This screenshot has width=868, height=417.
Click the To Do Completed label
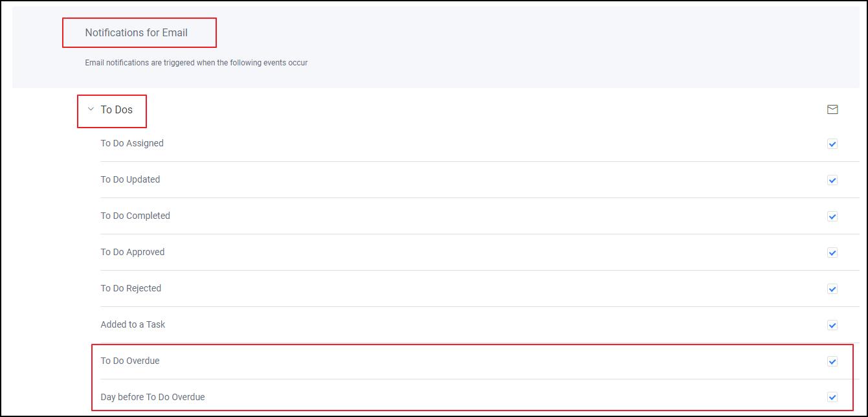point(135,216)
